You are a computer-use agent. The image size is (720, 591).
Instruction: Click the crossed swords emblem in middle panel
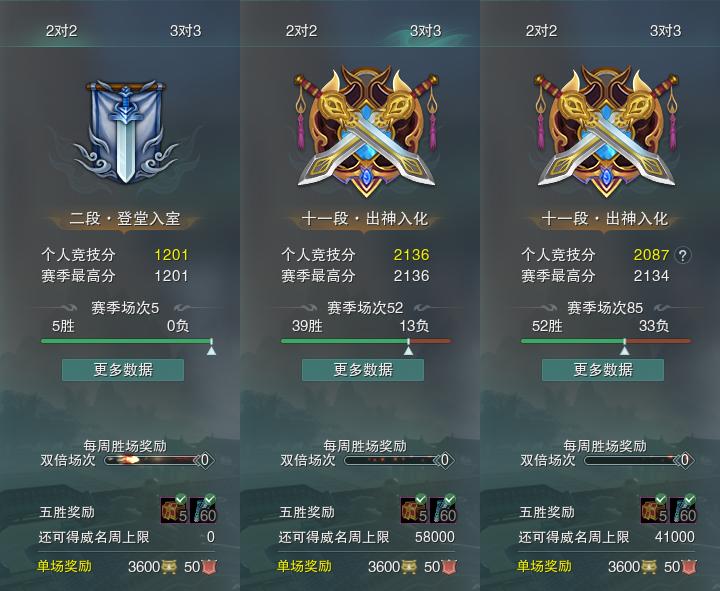pyautogui.click(x=366, y=131)
